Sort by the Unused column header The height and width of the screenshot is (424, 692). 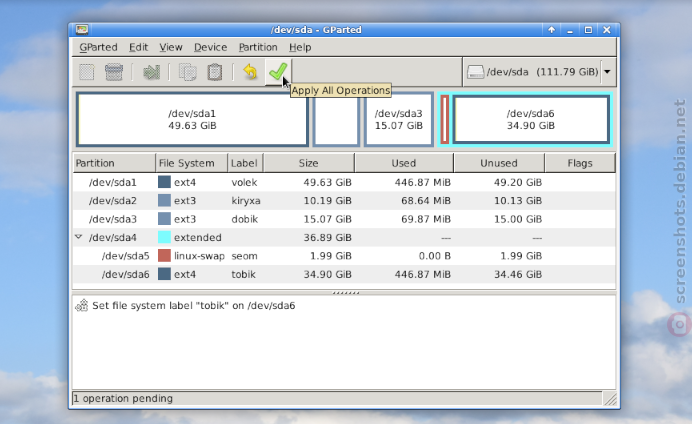pos(499,163)
